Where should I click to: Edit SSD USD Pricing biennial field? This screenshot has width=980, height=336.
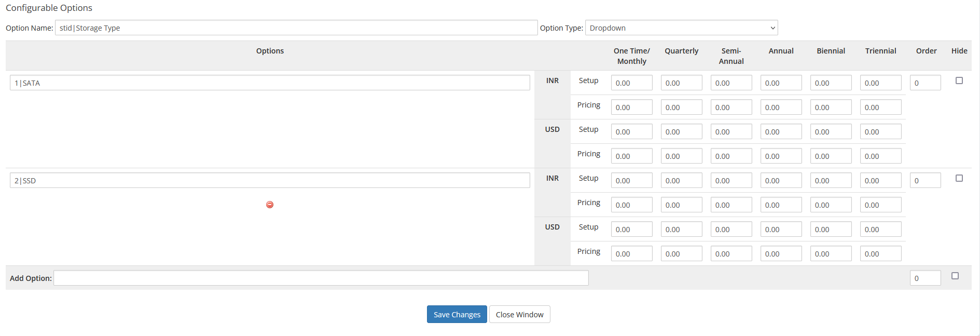[831, 253]
